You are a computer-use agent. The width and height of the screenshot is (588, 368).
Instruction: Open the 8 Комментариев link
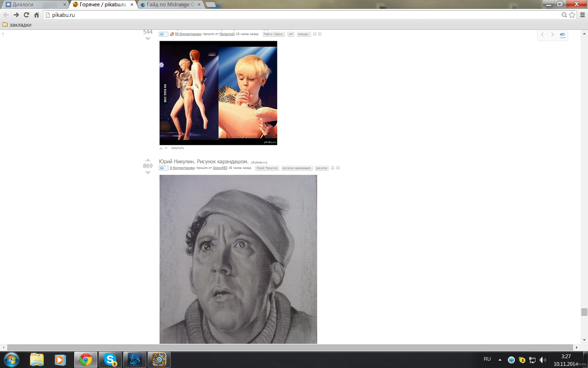tap(182, 168)
